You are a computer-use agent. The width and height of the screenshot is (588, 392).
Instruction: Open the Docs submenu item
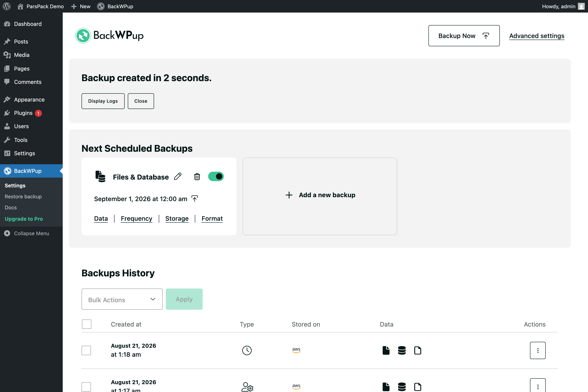coord(11,208)
